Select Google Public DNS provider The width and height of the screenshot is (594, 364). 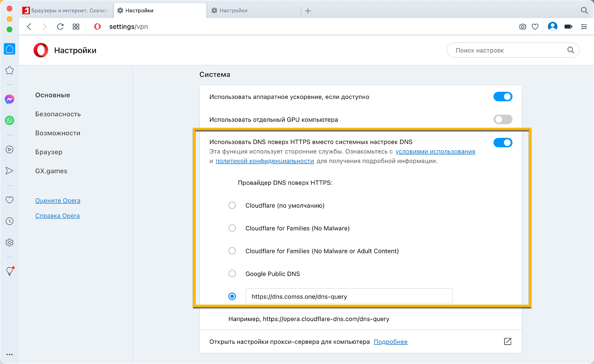(232, 274)
